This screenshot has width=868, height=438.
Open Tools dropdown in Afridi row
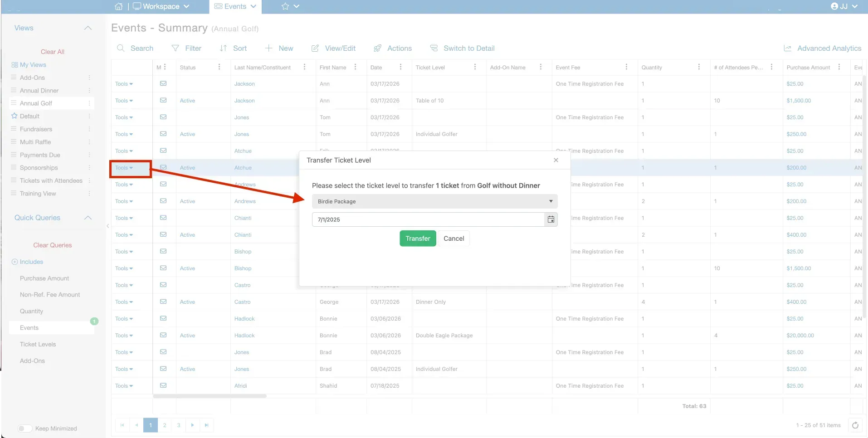(124, 386)
